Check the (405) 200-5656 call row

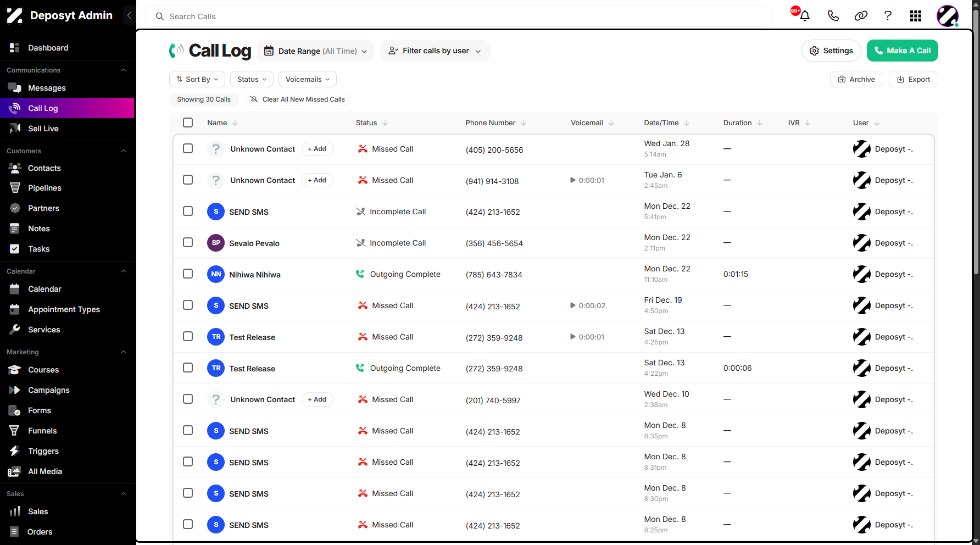click(188, 148)
